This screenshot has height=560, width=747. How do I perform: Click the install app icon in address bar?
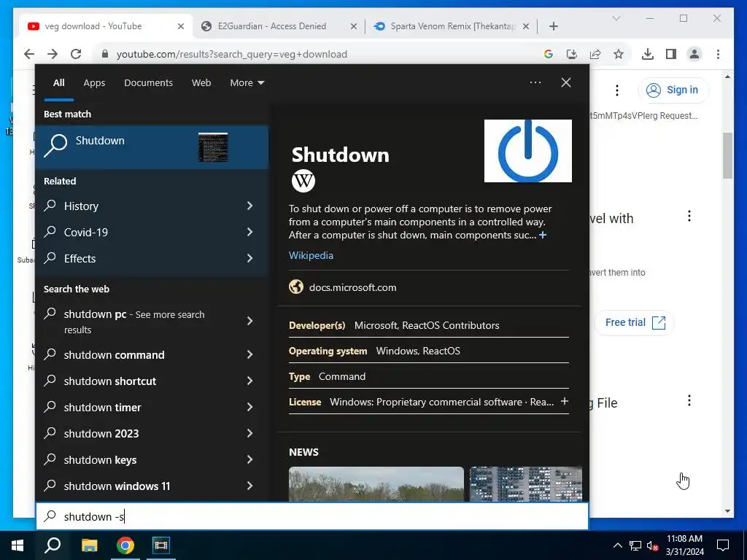[x=572, y=54]
